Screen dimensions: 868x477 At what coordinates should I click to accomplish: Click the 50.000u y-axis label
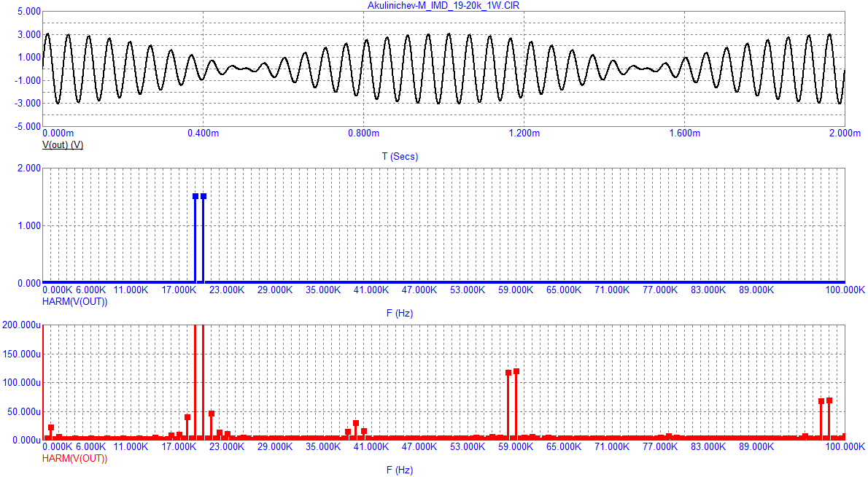point(24,411)
